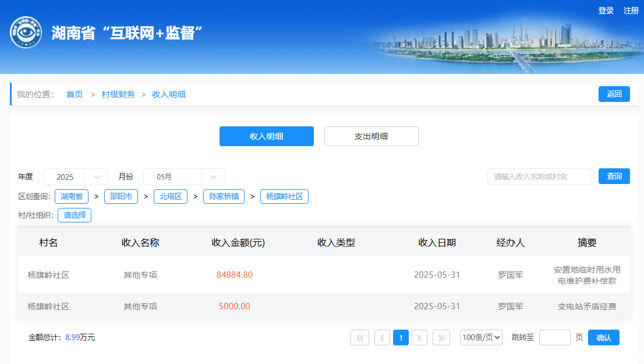644x364 pixels.
Task: Jump to last page double-right arrow
Action: [441, 338]
